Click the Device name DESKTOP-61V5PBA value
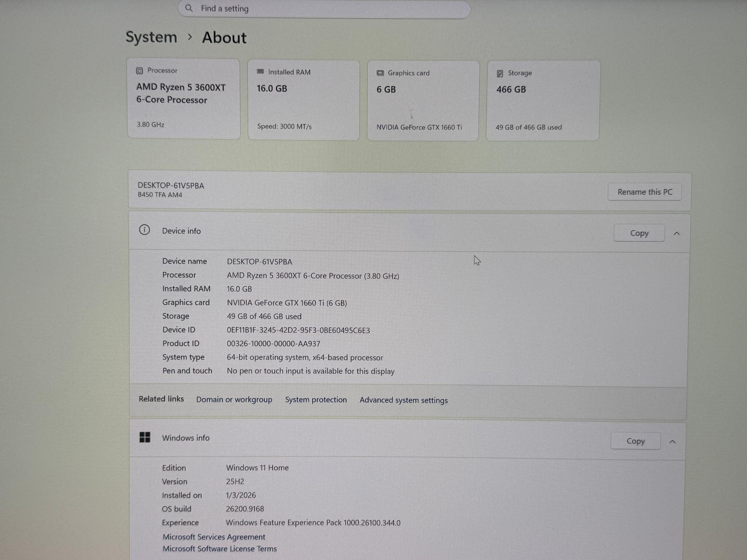747x560 pixels. click(x=259, y=261)
